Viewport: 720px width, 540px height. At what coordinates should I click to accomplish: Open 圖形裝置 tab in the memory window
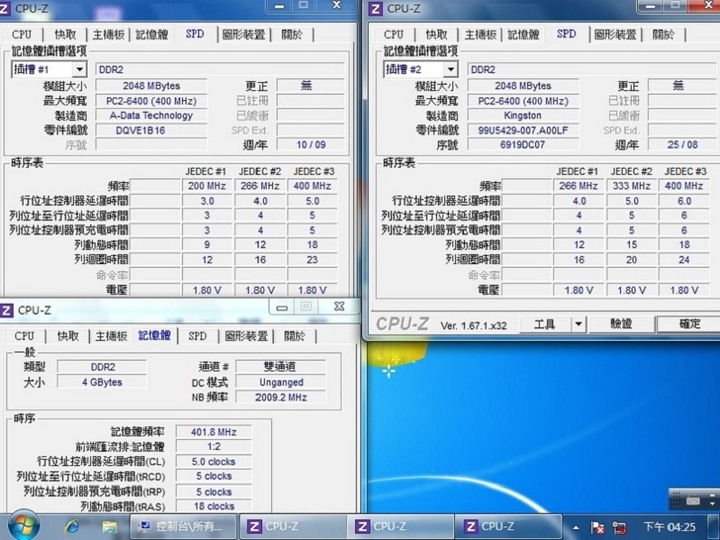[x=246, y=336]
